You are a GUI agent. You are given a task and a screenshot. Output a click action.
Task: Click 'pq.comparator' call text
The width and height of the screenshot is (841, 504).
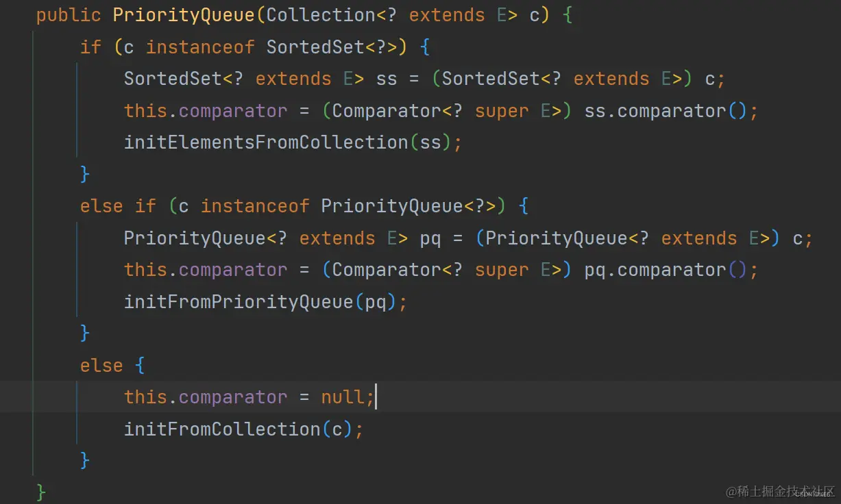(x=655, y=270)
